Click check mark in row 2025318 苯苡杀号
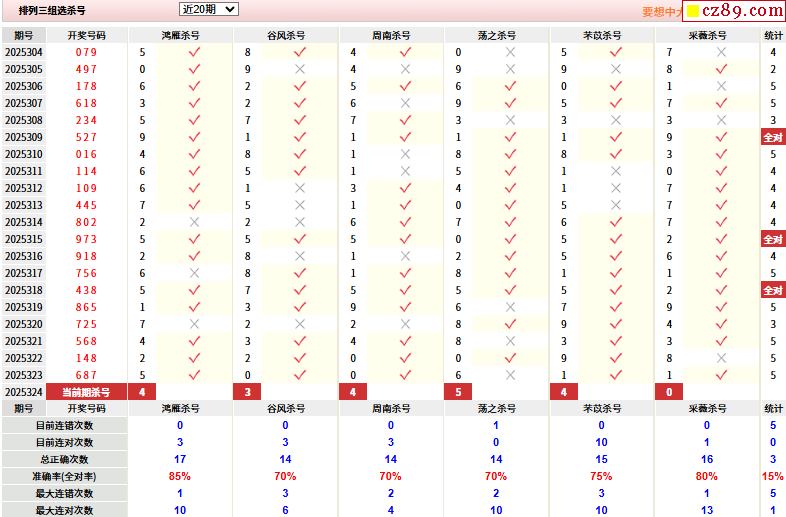The width and height of the screenshot is (786, 517). coord(616,290)
